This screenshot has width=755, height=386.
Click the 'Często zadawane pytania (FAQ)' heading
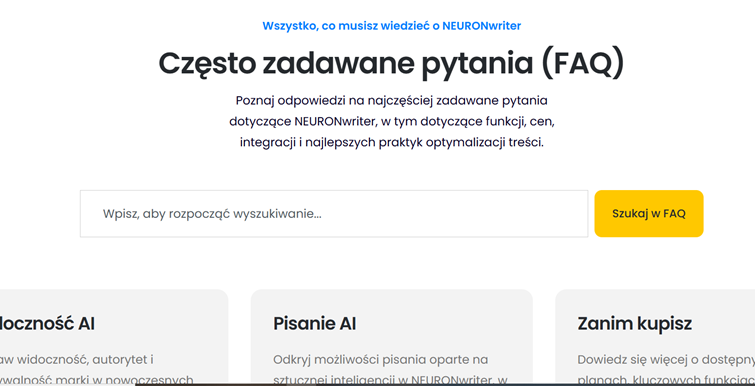pyautogui.click(x=391, y=63)
